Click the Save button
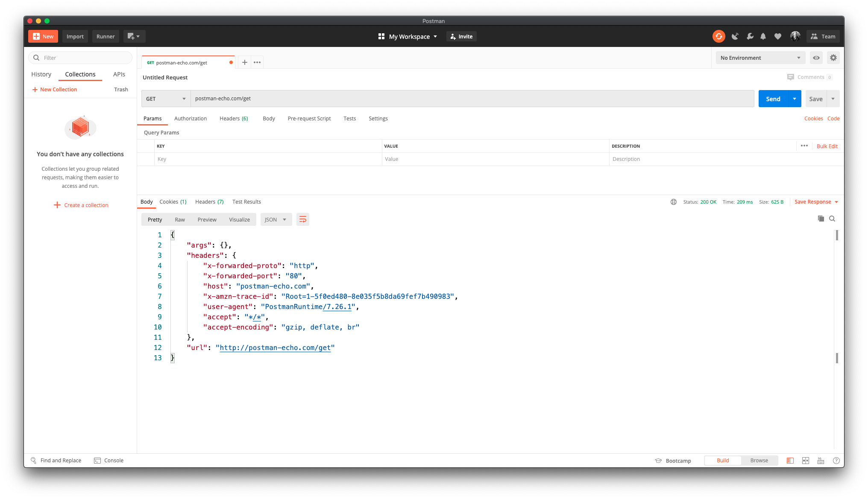This screenshot has height=499, width=868. click(816, 99)
